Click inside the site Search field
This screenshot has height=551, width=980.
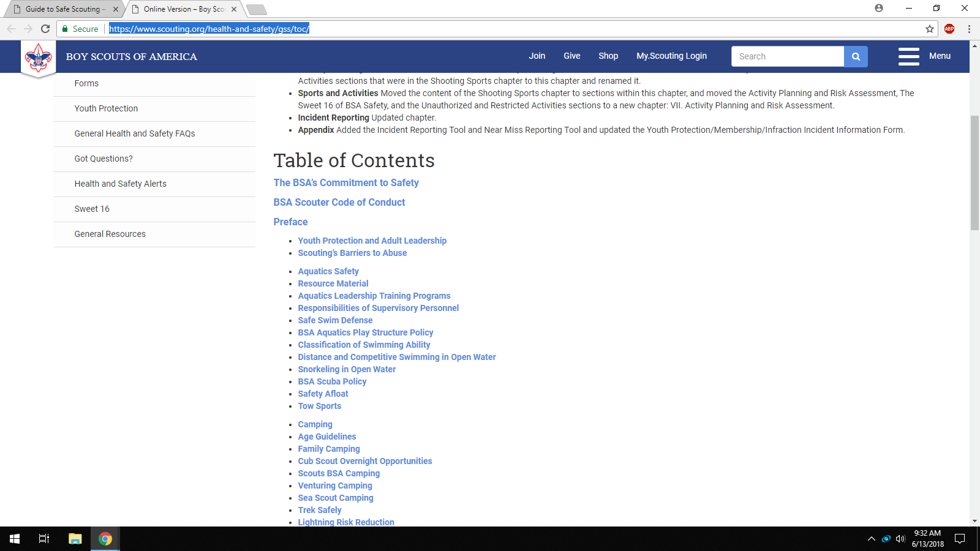click(x=788, y=56)
